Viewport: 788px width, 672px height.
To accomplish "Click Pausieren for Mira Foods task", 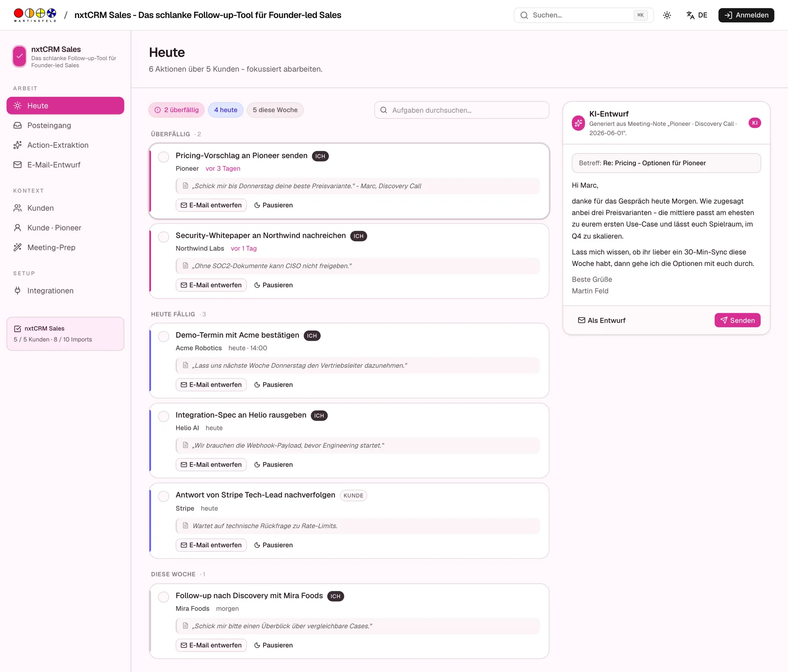I will click(x=273, y=645).
